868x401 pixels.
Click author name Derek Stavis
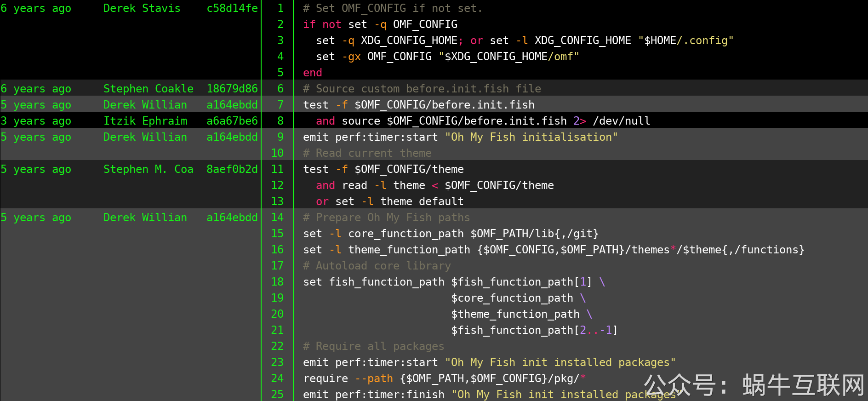142,8
